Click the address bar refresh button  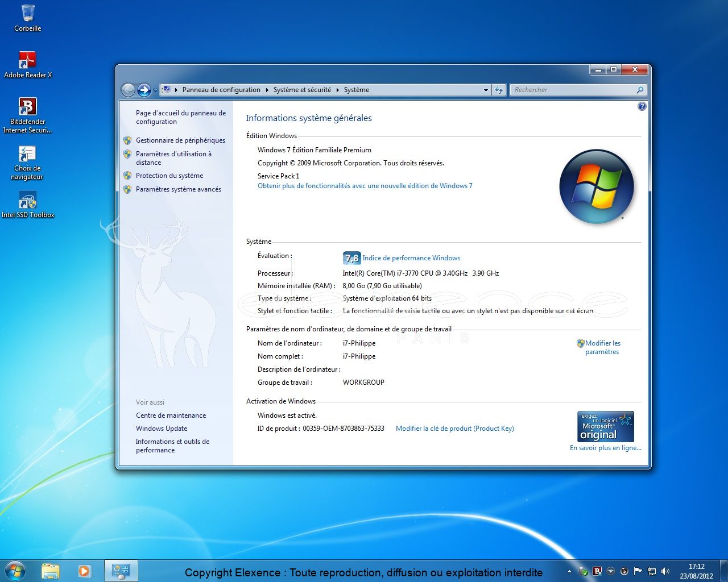click(x=499, y=90)
